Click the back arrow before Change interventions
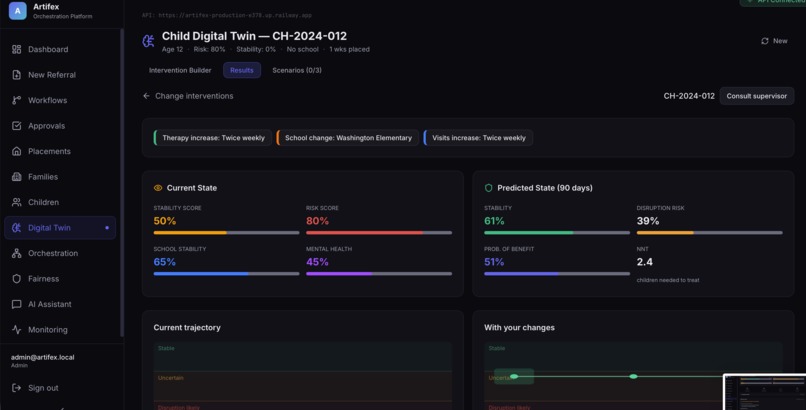The image size is (806, 410). click(146, 96)
